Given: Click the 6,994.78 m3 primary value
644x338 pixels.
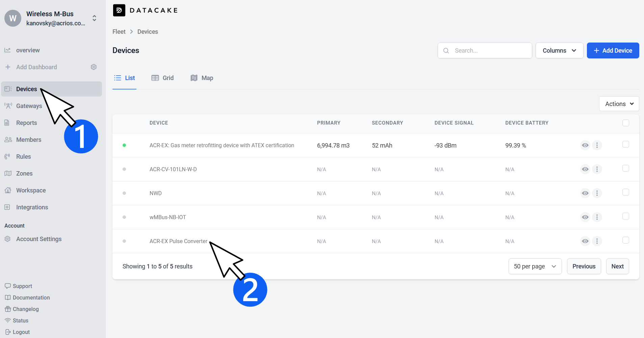Looking at the screenshot, I should click(x=333, y=146).
